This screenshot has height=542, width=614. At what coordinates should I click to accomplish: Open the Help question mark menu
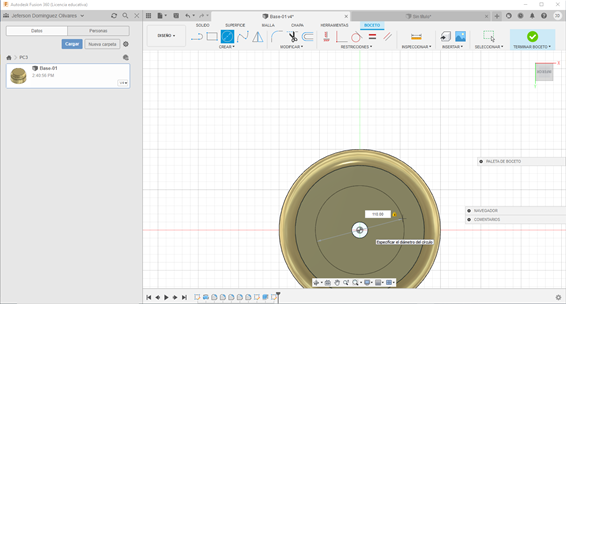coord(544,16)
